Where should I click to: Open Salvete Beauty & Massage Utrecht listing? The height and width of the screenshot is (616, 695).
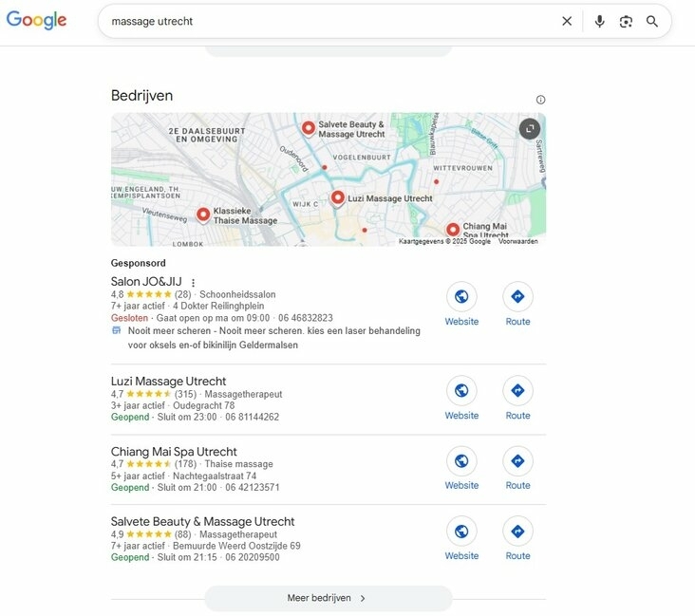pos(202,522)
